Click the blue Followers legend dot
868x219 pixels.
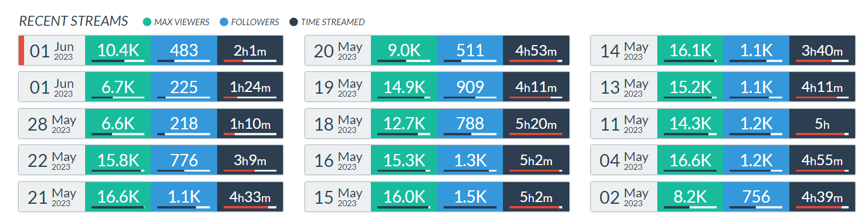pyautogui.click(x=224, y=22)
